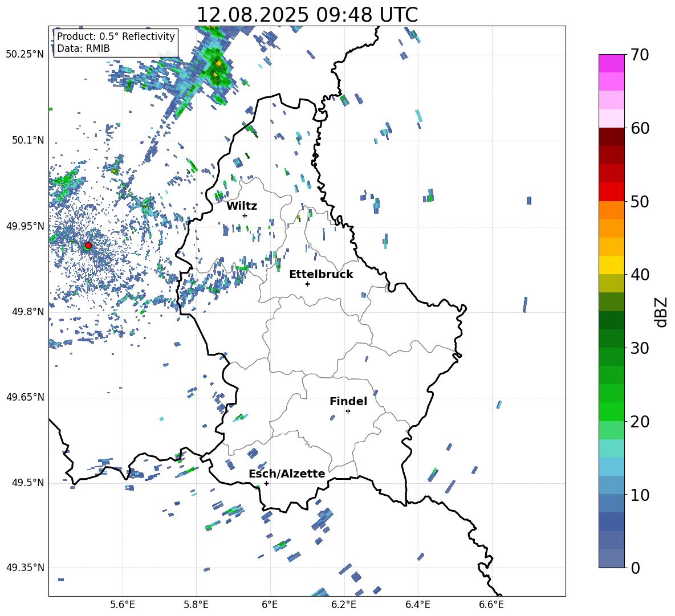Click the 49.8°N latitude label
The width and height of the screenshot is (675, 616).
tap(28, 312)
